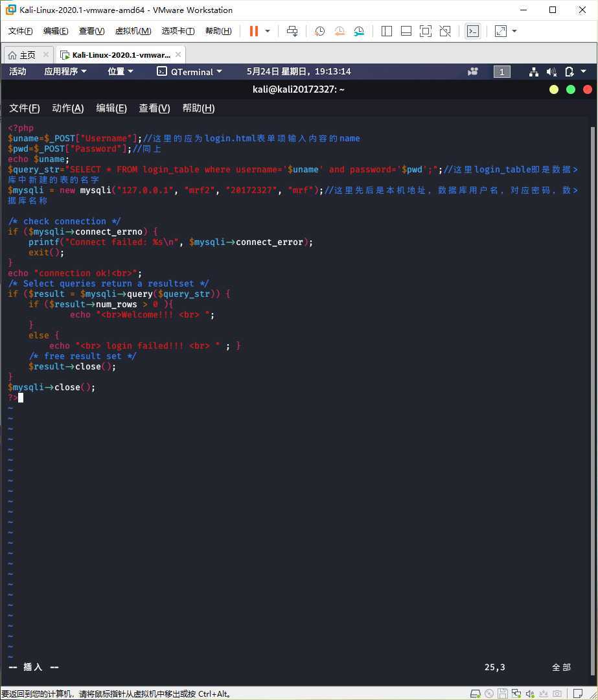This screenshot has height=700, width=598.
Task: Click the '/* check connection */' comment
Action: click(x=64, y=222)
